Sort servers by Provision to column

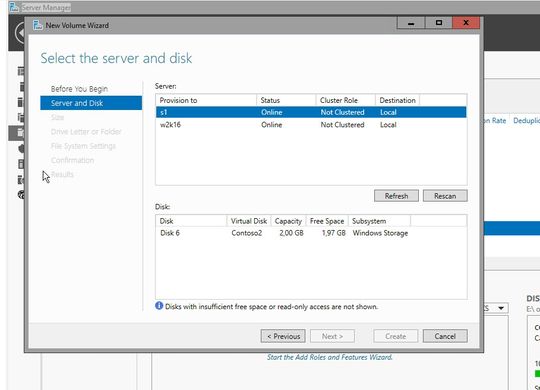[x=206, y=100]
